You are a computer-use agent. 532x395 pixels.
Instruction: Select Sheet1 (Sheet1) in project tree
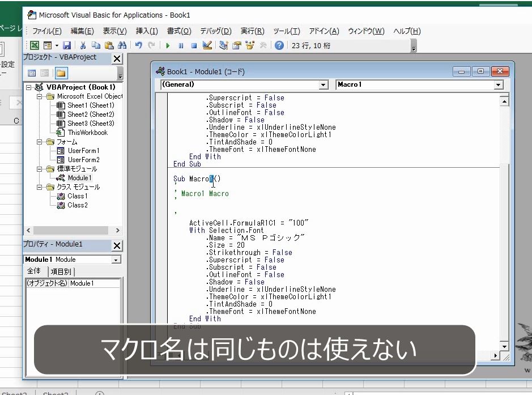click(x=91, y=105)
